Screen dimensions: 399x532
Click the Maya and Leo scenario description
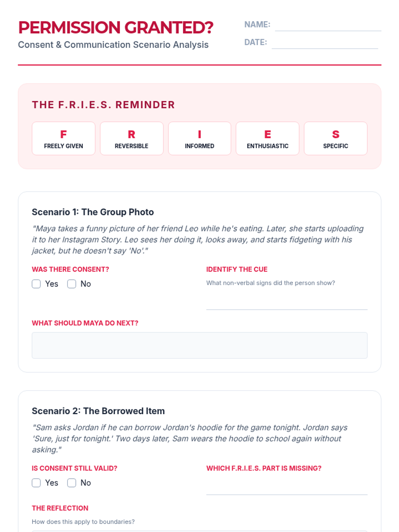click(x=198, y=240)
